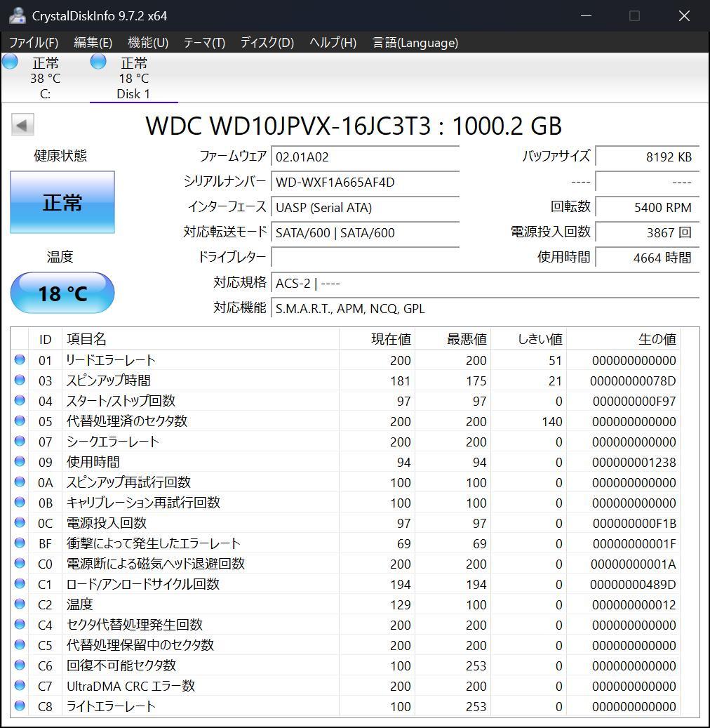The width and height of the screenshot is (710, 728).
Task: Click the 衝撃によって発生したエラーレート item name
Action: point(153,543)
